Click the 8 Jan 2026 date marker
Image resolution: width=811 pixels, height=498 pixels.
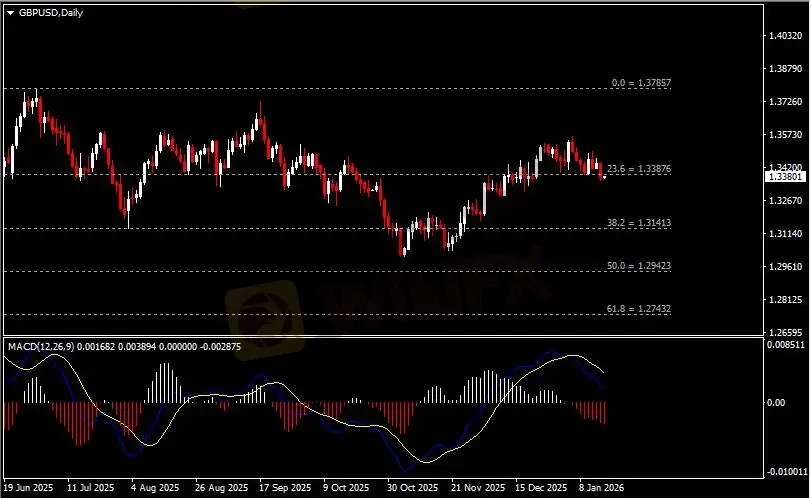(x=600, y=489)
